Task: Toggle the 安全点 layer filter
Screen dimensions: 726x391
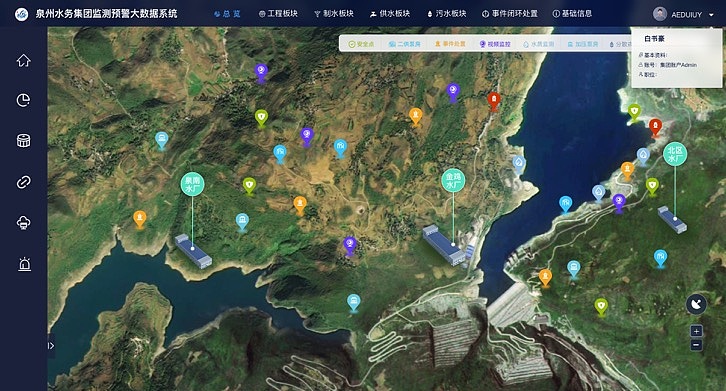Action: (361, 44)
